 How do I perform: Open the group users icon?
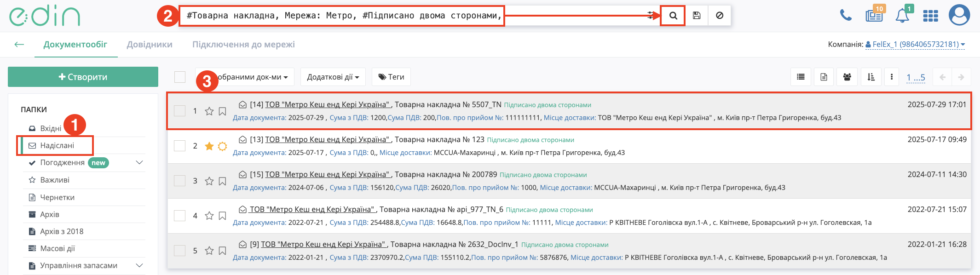coord(847,77)
